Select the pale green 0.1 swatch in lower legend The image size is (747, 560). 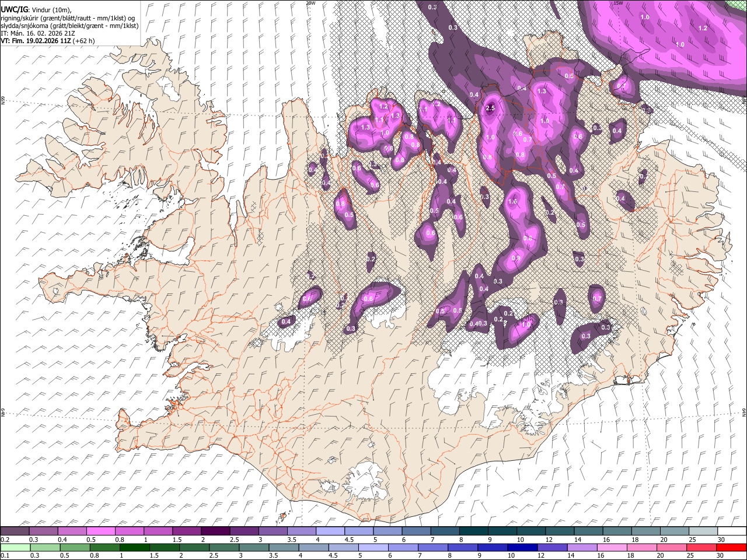(15, 547)
